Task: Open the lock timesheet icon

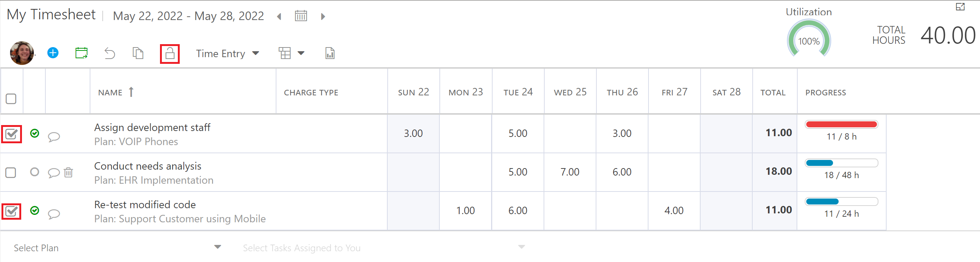Action: click(x=170, y=53)
